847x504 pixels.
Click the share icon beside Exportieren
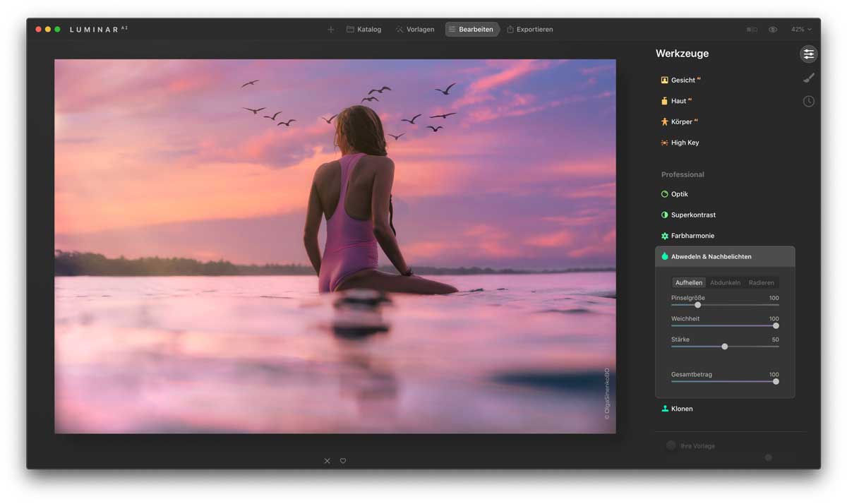click(x=510, y=30)
